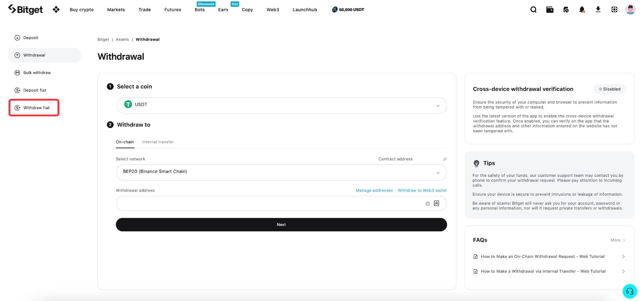This screenshot has width=644, height=301.
Task: Open the Earn menu
Action: point(223,10)
